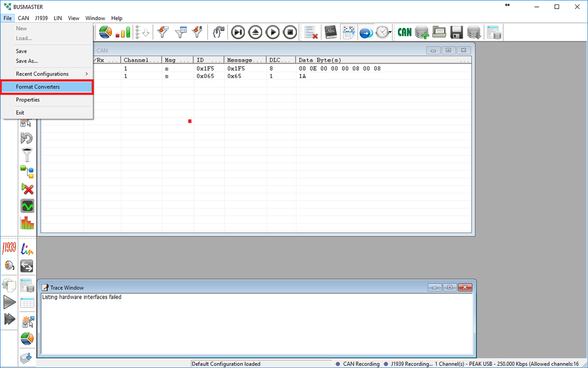This screenshot has height=368, width=588.
Task: Click the database icon with down arrow
Action: [473, 32]
